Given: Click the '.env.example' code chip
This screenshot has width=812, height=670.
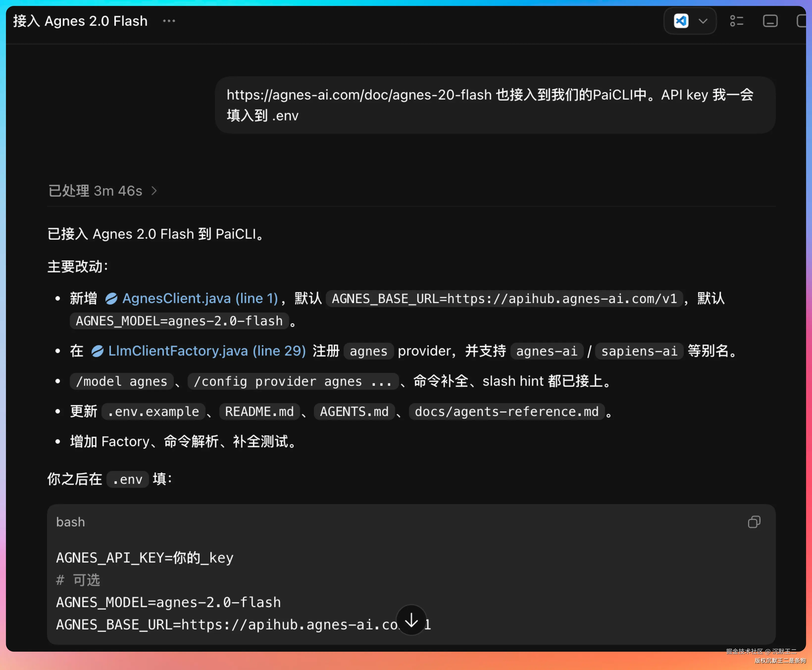Looking at the screenshot, I should tap(153, 412).
